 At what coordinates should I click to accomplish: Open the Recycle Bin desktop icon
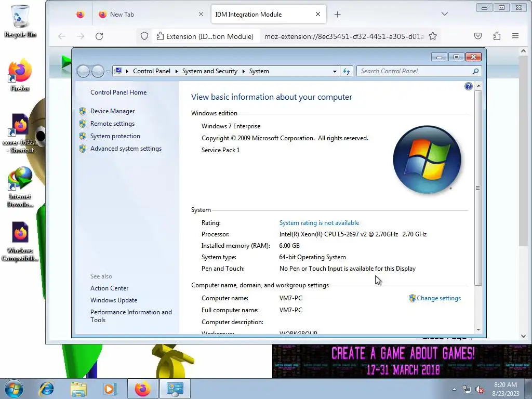[20, 21]
